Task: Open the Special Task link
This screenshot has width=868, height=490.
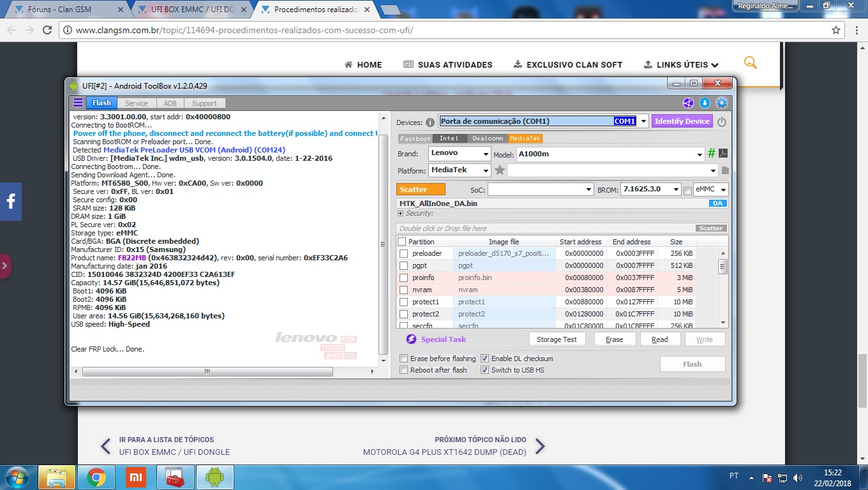Action: [444, 339]
